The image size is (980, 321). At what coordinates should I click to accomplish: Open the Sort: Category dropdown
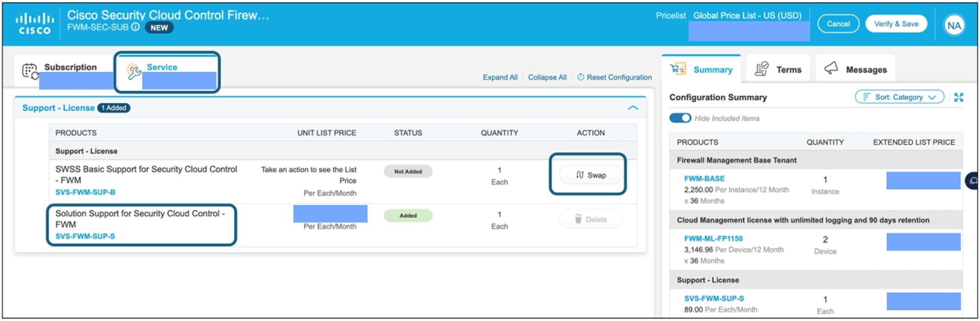click(899, 97)
